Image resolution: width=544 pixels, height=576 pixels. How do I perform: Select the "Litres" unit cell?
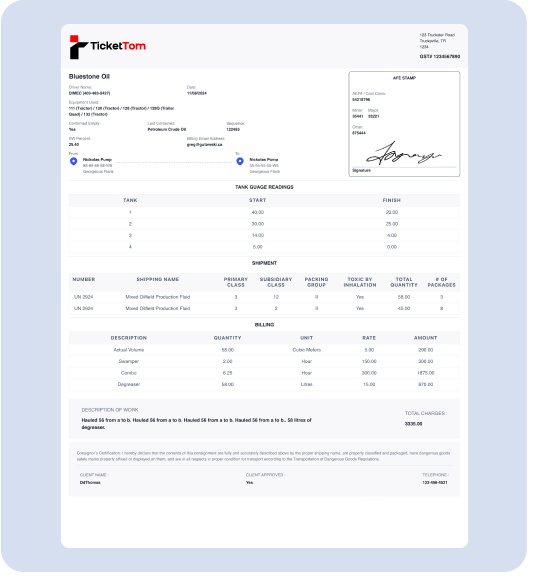(306, 384)
